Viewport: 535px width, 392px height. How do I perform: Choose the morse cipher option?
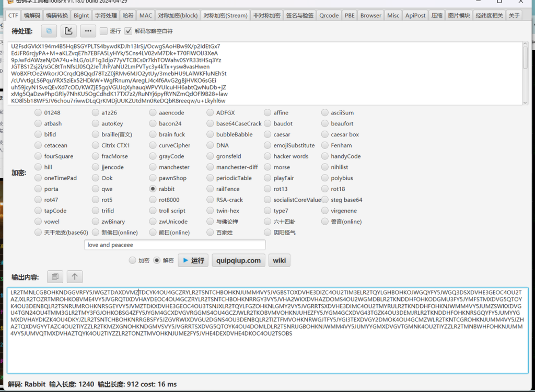(x=267, y=167)
